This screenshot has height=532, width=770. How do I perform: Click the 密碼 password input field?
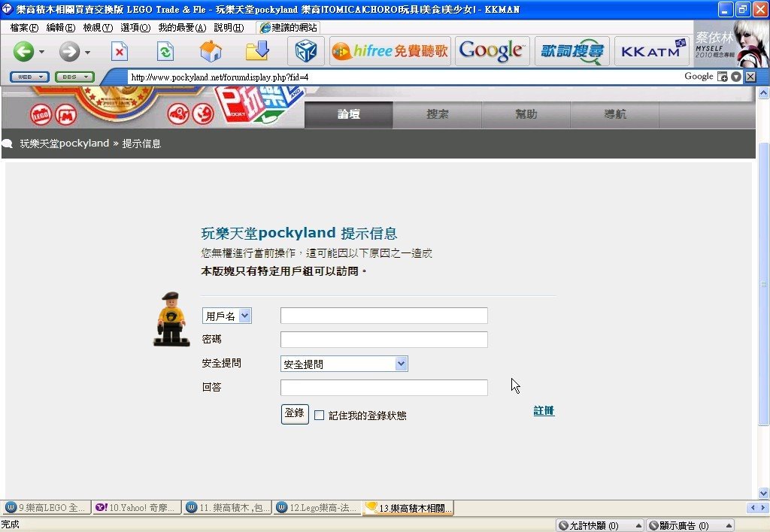click(x=384, y=340)
